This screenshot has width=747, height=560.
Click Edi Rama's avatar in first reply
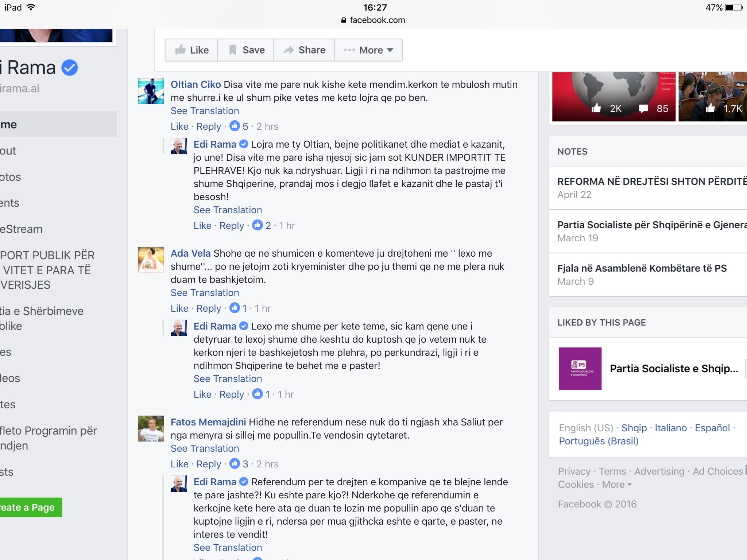coord(179,146)
